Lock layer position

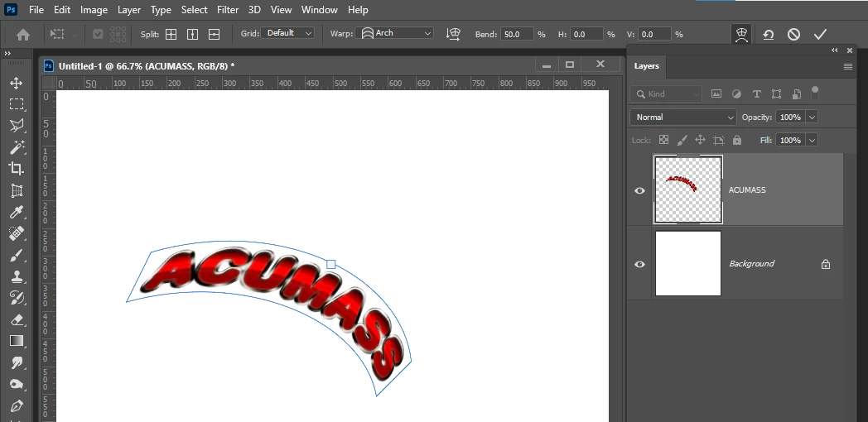700,140
